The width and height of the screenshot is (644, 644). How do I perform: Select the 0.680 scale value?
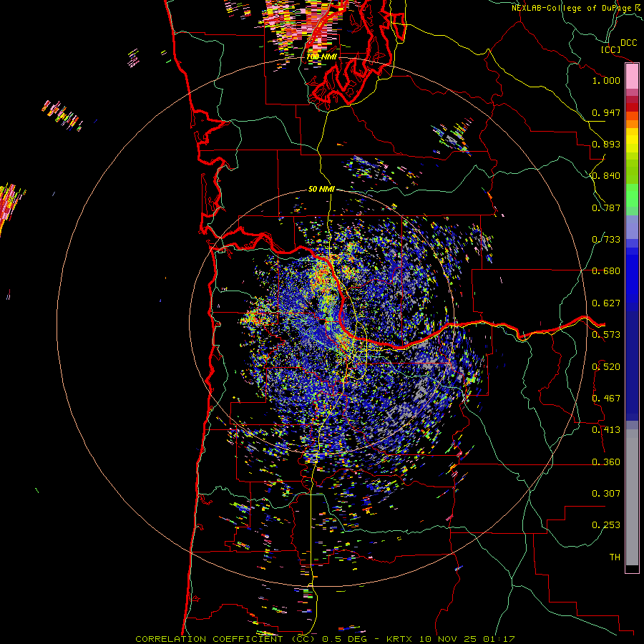[x=606, y=271]
